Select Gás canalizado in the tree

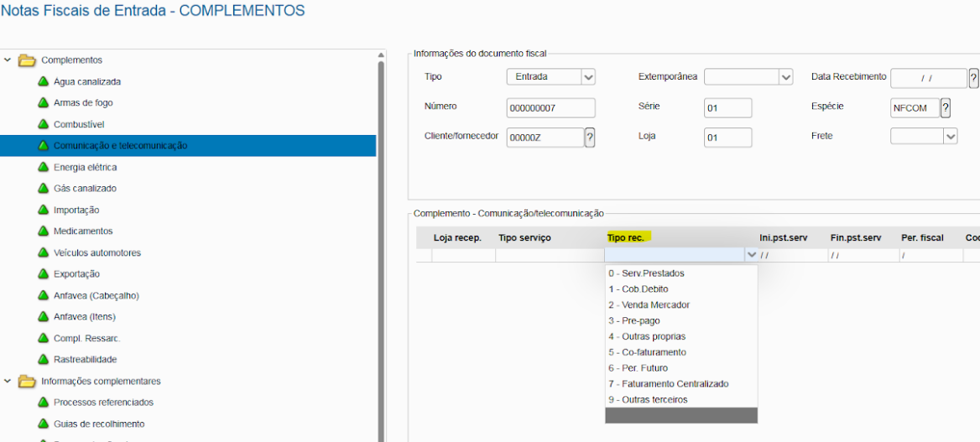coord(85,188)
